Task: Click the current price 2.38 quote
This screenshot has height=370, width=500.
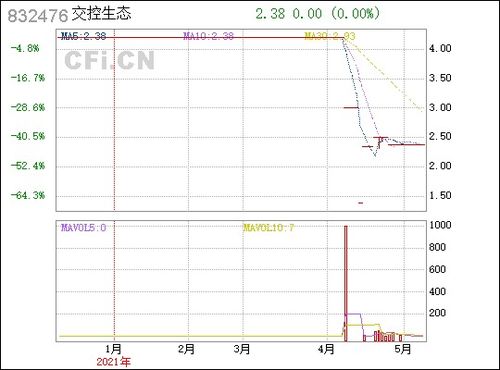Action: click(x=270, y=14)
